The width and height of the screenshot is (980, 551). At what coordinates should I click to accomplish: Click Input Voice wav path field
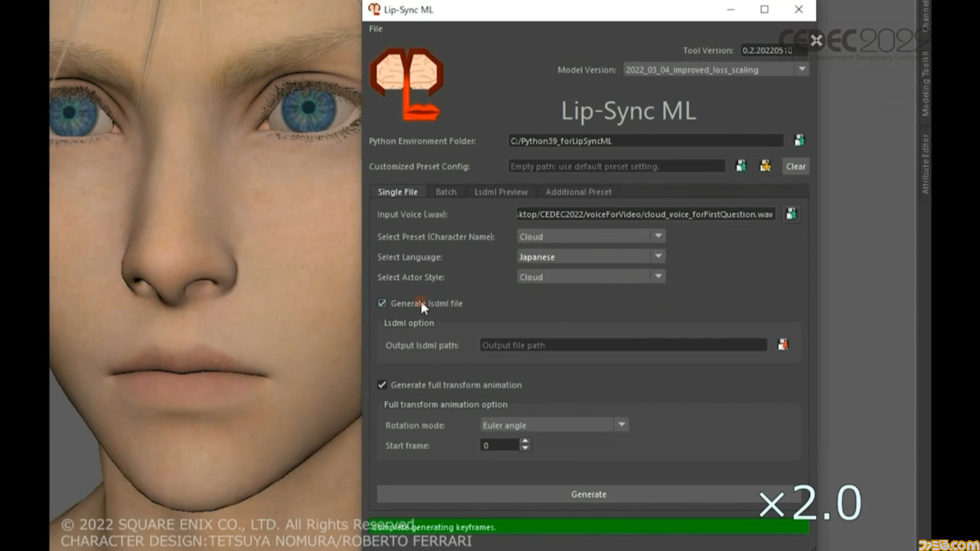point(646,214)
